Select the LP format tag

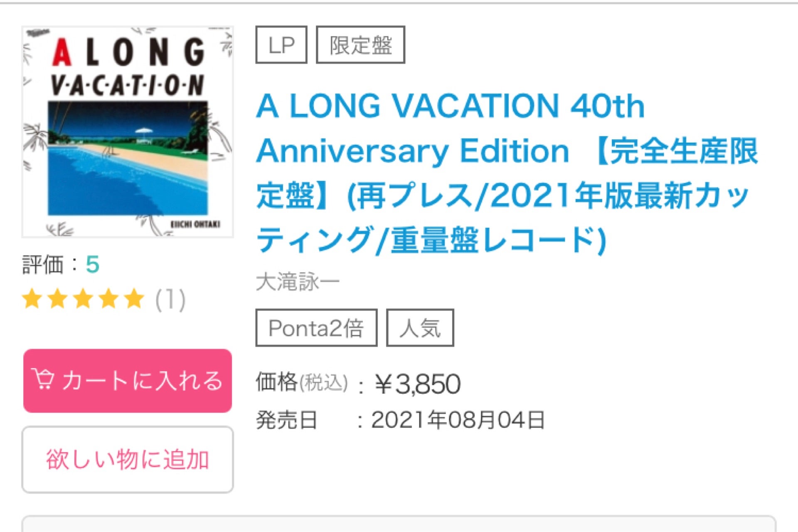point(281,45)
